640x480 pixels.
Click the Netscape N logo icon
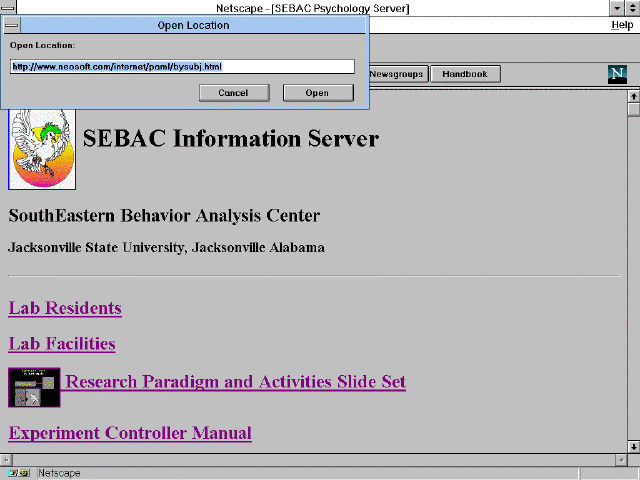(x=617, y=74)
